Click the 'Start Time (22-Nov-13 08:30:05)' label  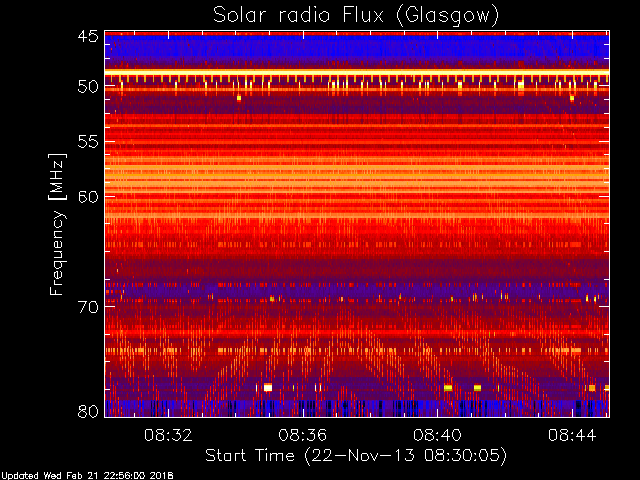(356, 456)
